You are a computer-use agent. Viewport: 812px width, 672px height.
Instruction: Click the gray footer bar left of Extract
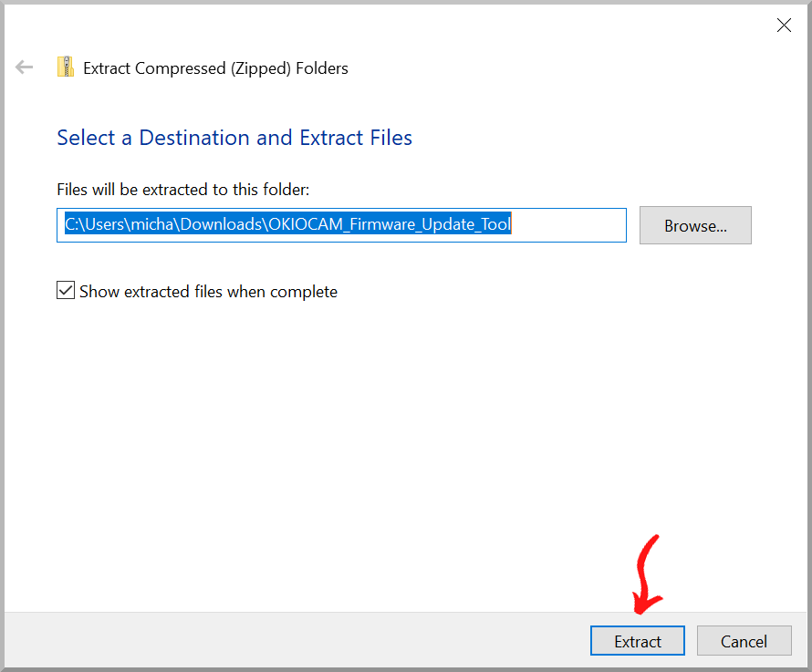[292, 641]
